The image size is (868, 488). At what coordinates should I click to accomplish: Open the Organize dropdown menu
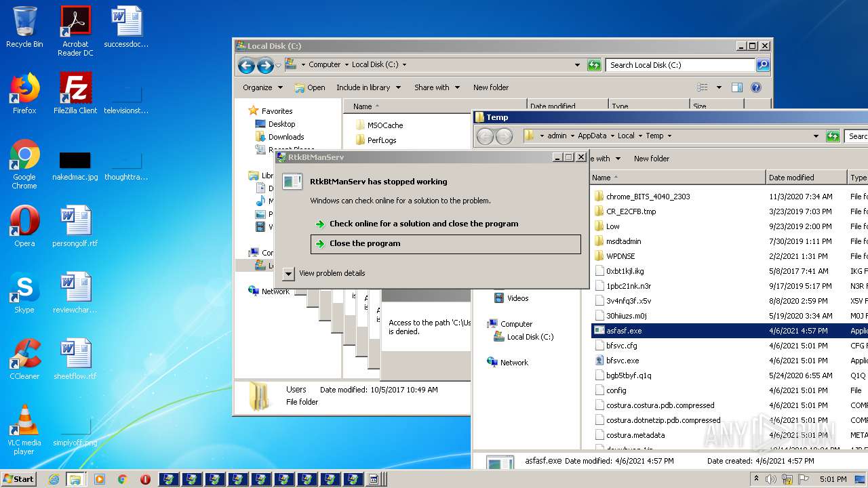click(262, 87)
